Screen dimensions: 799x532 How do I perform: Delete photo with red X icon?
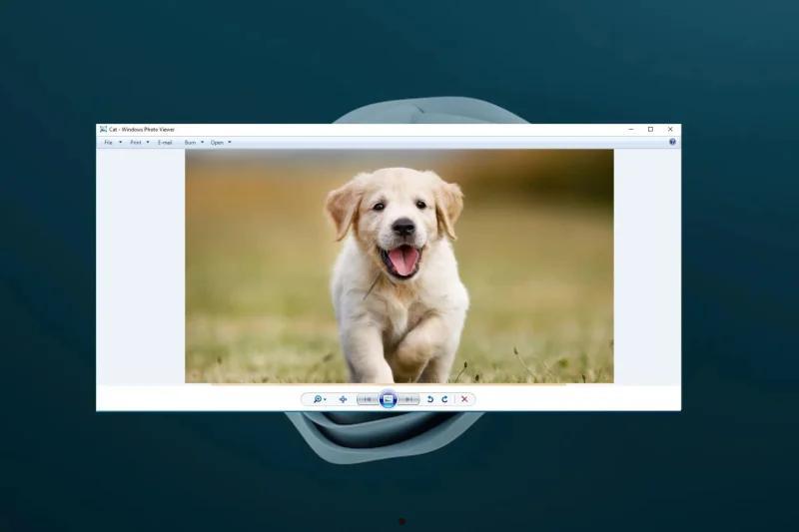tap(464, 399)
